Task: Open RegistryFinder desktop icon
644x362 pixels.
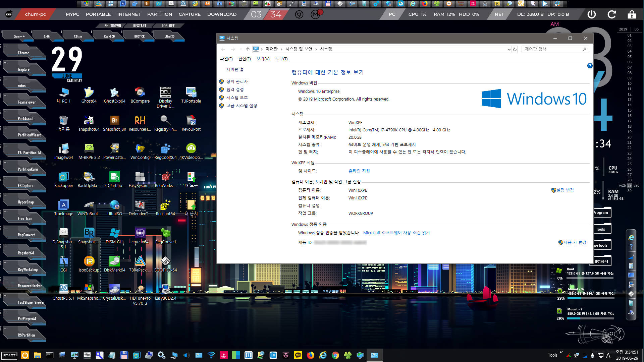Action: pyautogui.click(x=165, y=123)
